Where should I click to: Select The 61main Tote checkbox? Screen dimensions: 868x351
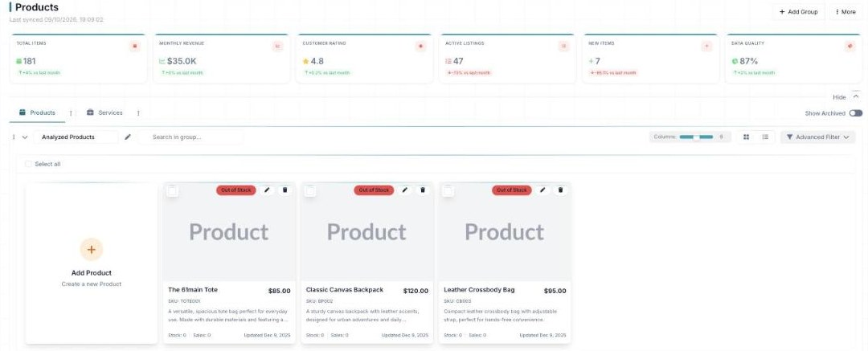pos(172,191)
